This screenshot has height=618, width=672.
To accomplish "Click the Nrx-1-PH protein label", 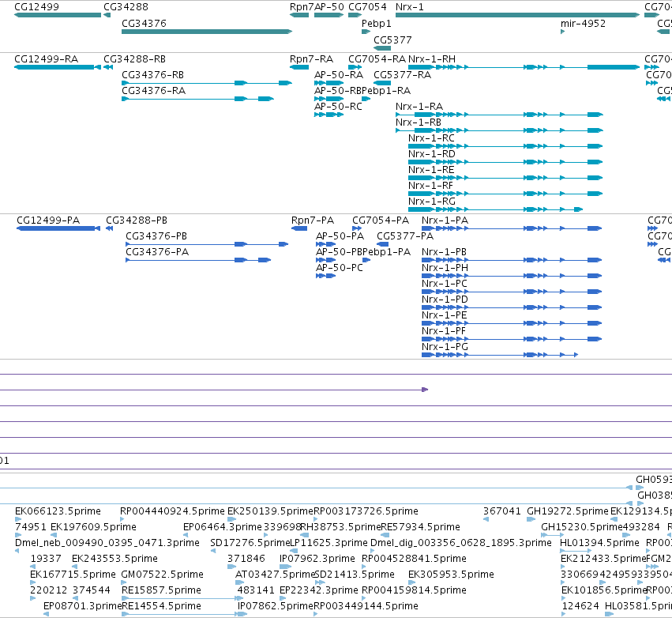I will tap(445, 268).
